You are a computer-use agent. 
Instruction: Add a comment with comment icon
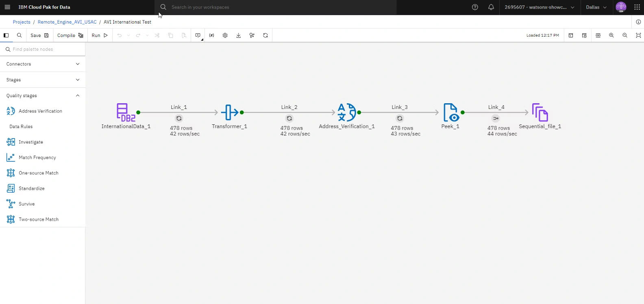198,35
